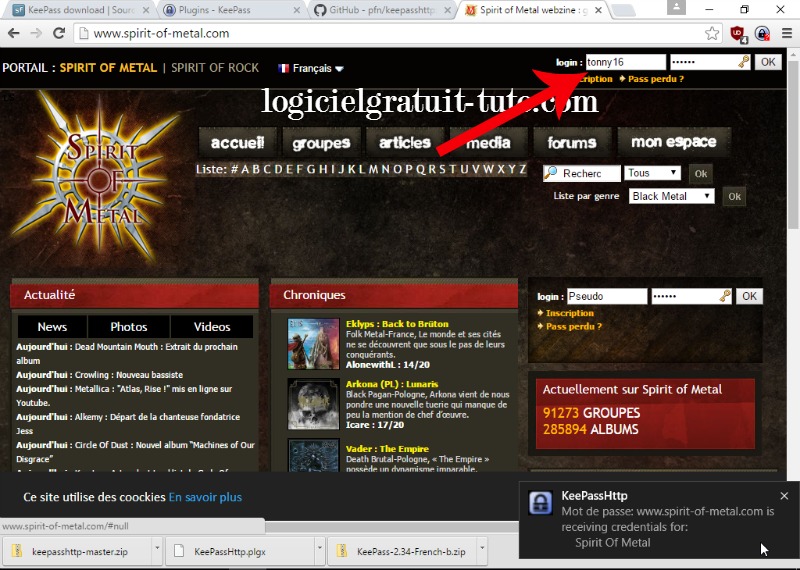Image resolution: width=800 pixels, height=570 pixels.
Task: Click the top login field containing tonny16
Action: (x=626, y=62)
